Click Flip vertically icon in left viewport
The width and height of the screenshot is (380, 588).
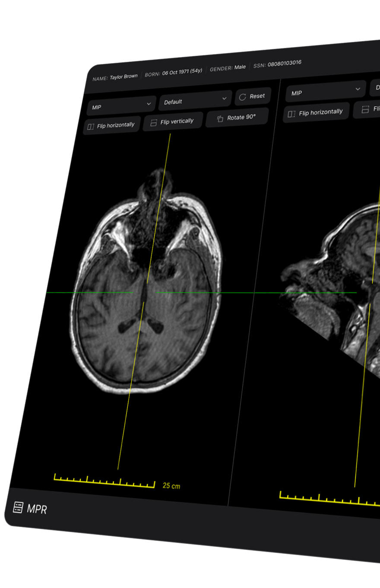153,123
